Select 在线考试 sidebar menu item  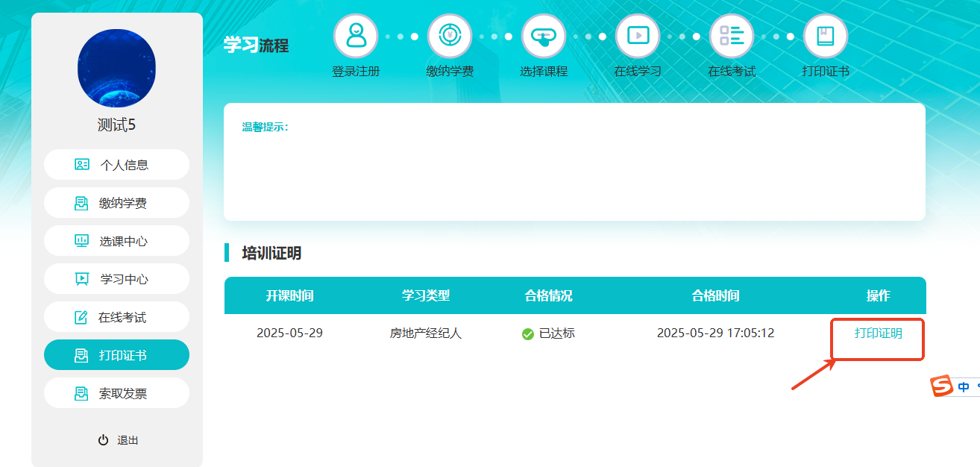click(116, 317)
